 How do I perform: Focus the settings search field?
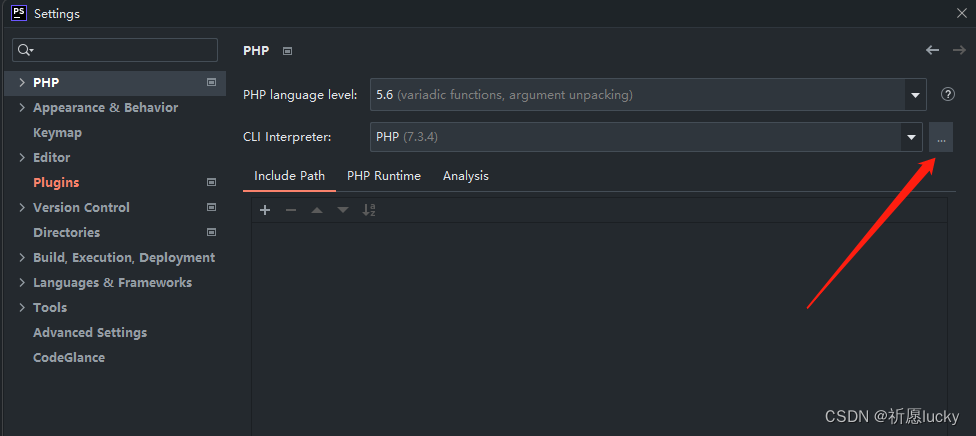[x=115, y=50]
